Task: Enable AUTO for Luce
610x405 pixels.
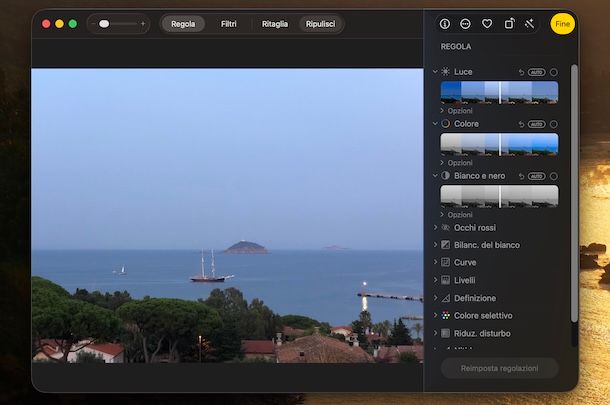Action: click(x=536, y=72)
